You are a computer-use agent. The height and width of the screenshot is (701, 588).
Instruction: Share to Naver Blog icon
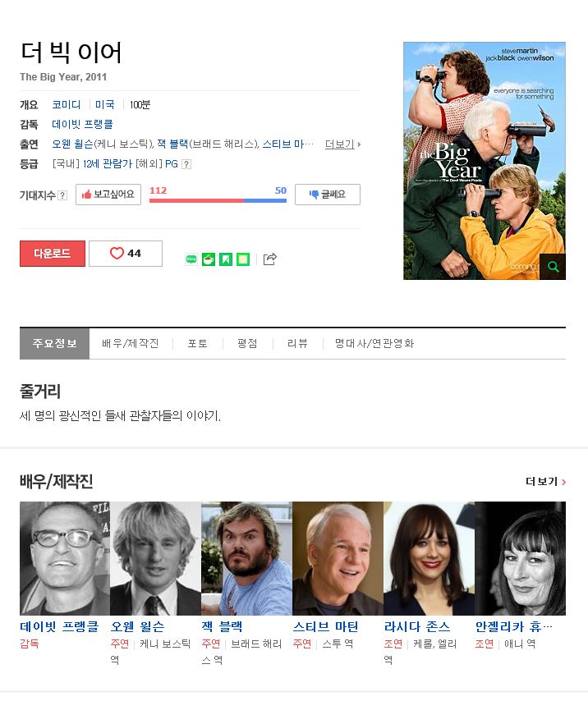[x=191, y=259]
